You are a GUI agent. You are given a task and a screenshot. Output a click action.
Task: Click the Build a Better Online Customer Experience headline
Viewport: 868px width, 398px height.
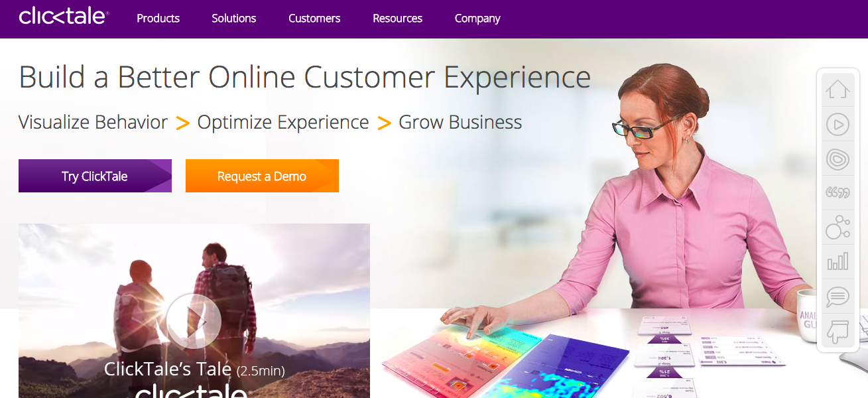(x=305, y=78)
